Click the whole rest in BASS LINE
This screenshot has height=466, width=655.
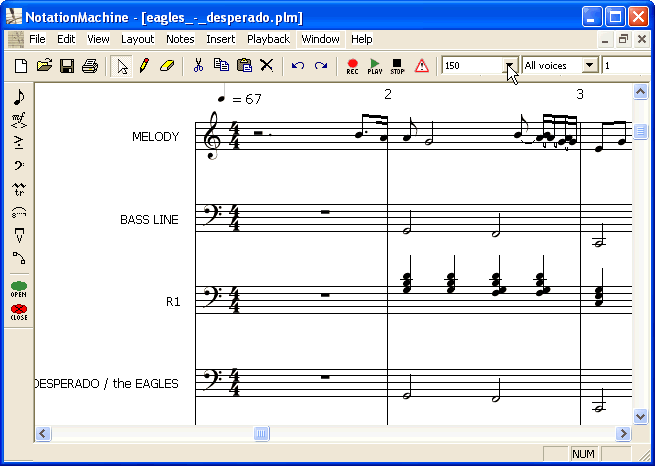coord(325,212)
